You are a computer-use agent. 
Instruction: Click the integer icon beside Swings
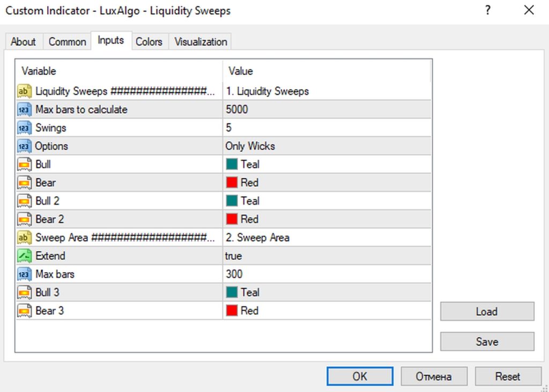(x=24, y=128)
